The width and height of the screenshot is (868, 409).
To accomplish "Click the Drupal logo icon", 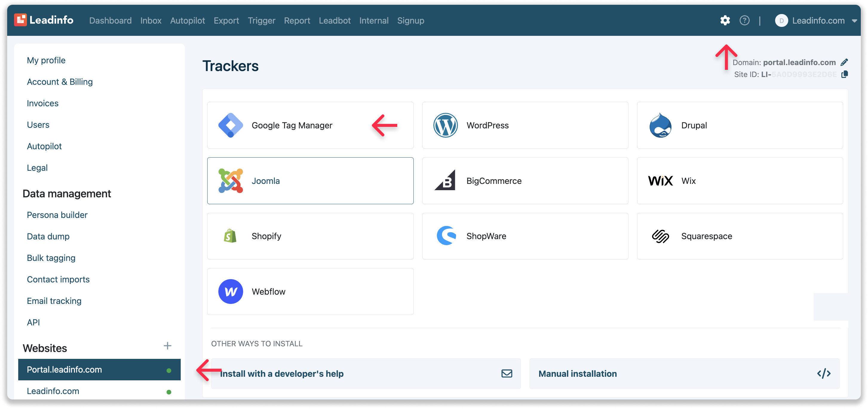I will point(660,125).
